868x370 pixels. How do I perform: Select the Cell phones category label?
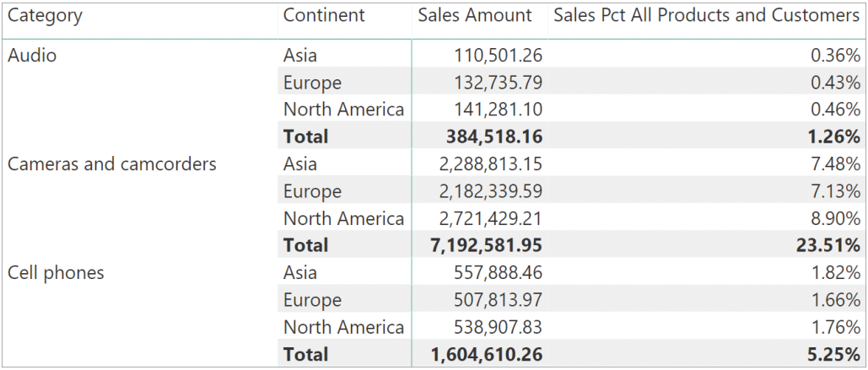point(56,272)
